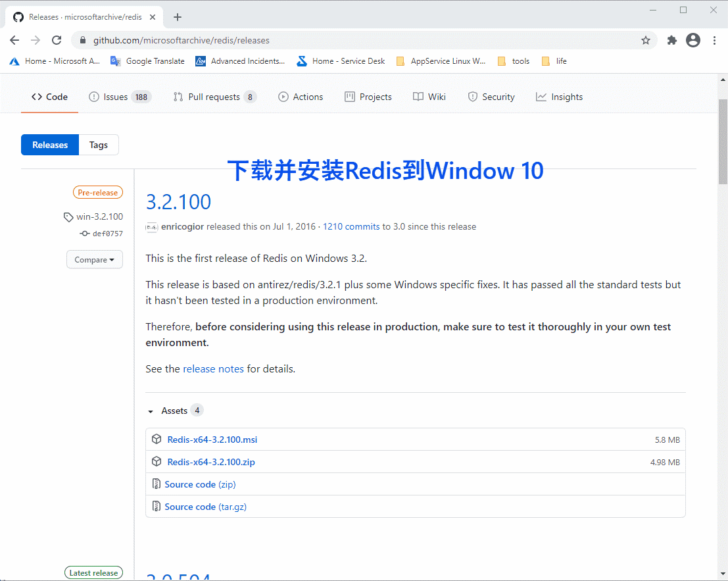The image size is (728, 581).
Task: Open the Extensions puzzle icon
Action: (672, 40)
